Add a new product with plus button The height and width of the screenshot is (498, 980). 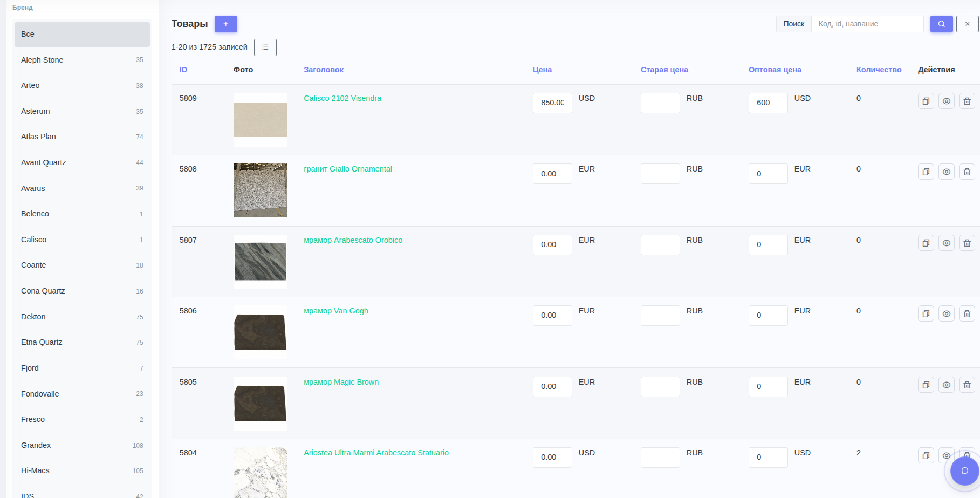pyautogui.click(x=225, y=24)
